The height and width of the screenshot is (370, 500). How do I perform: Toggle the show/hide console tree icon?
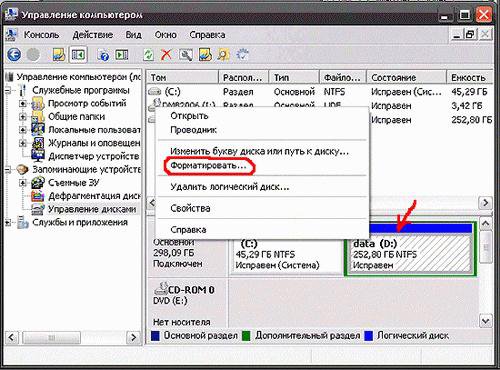(78, 55)
